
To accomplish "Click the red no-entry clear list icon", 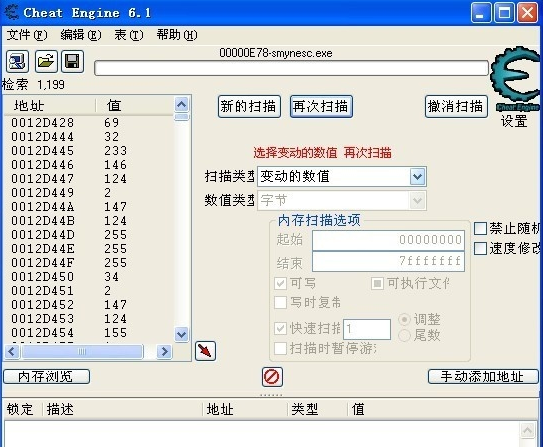I will coord(272,377).
